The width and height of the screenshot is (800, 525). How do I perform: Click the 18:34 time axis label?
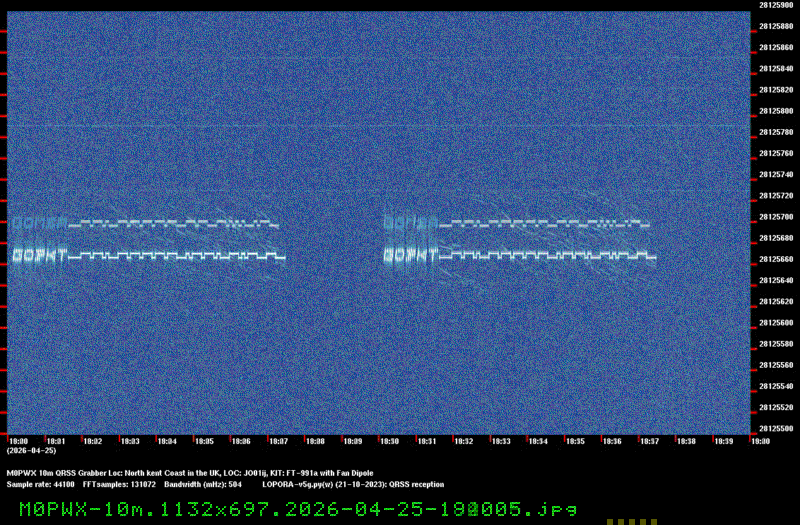click(x=538, y=441)
